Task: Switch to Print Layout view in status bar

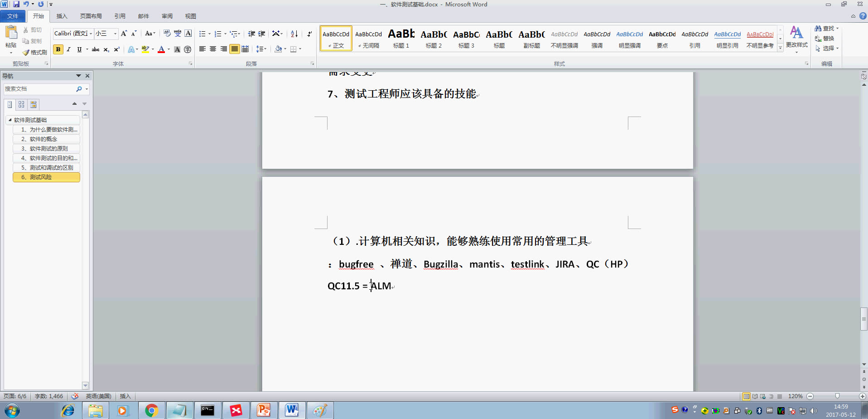Action: click(x=746, y=396)
